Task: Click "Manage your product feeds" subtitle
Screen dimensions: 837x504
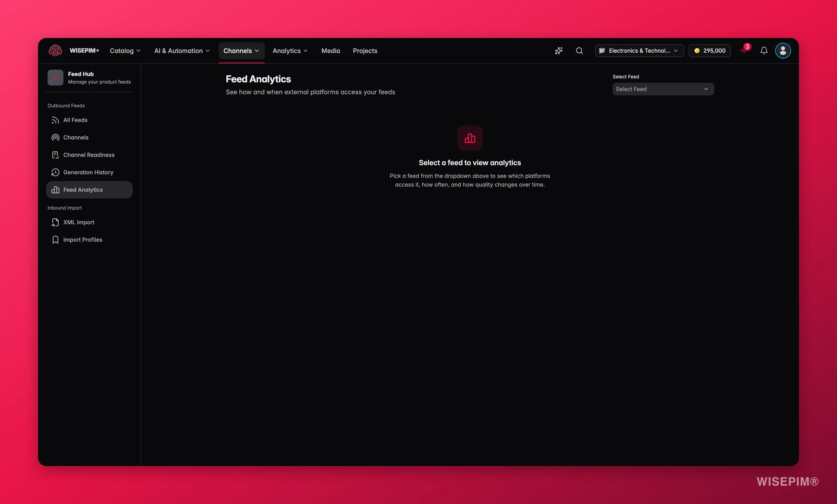Action: 99,82
